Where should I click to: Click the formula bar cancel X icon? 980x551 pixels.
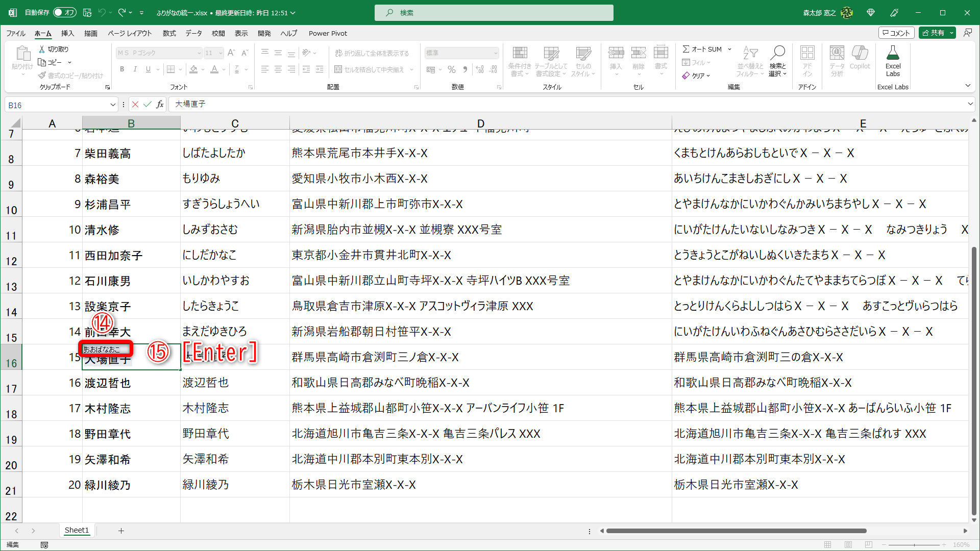pos(135,105)
